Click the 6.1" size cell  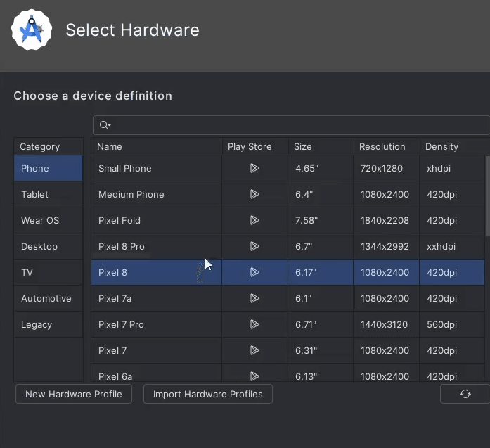click(321, 298)
